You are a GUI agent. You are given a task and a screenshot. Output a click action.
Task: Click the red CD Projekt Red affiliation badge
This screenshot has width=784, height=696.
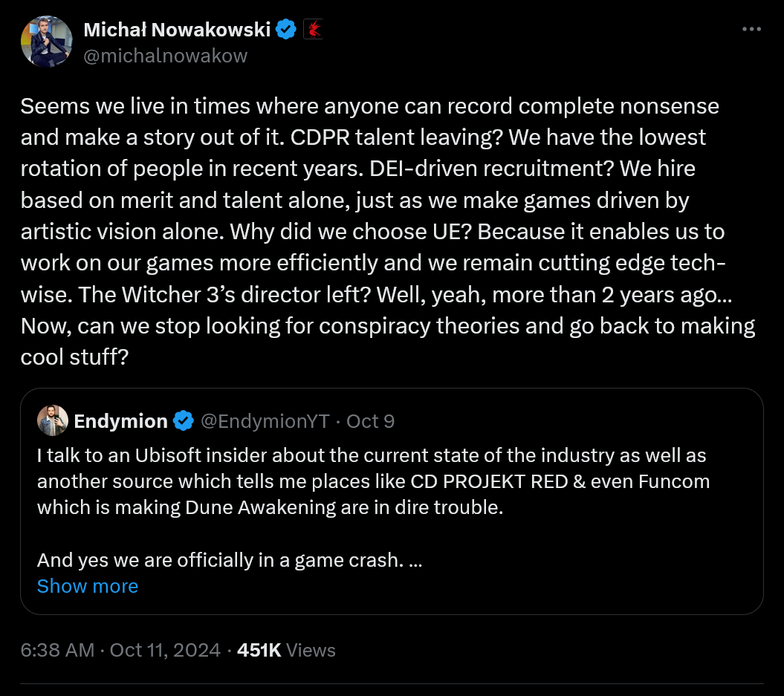313,30
